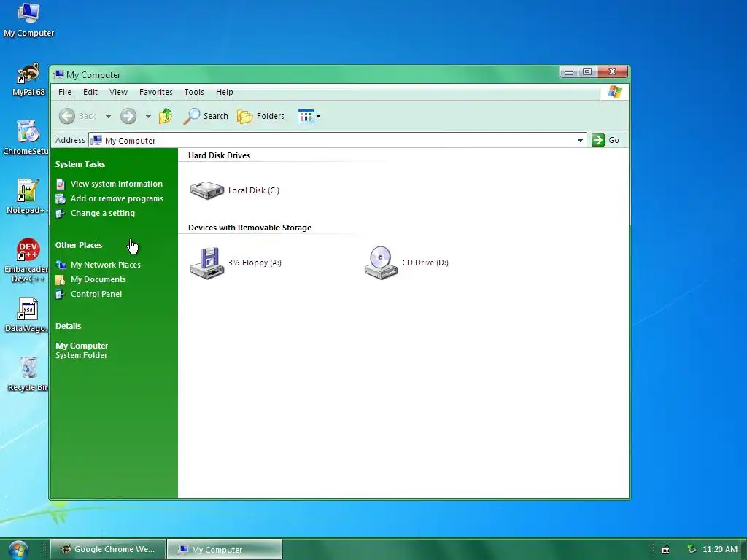
Task: Select the MyPal 68 desktop shortcut
Action: [x=28, y=79]
